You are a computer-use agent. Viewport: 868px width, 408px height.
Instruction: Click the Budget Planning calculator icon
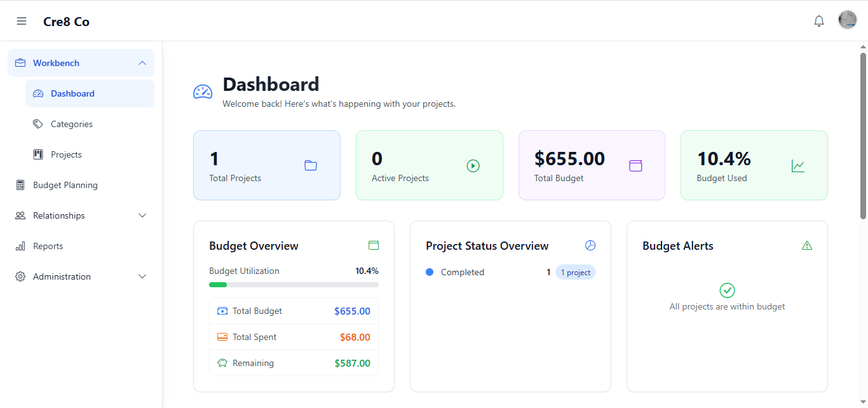coord(20,185)
